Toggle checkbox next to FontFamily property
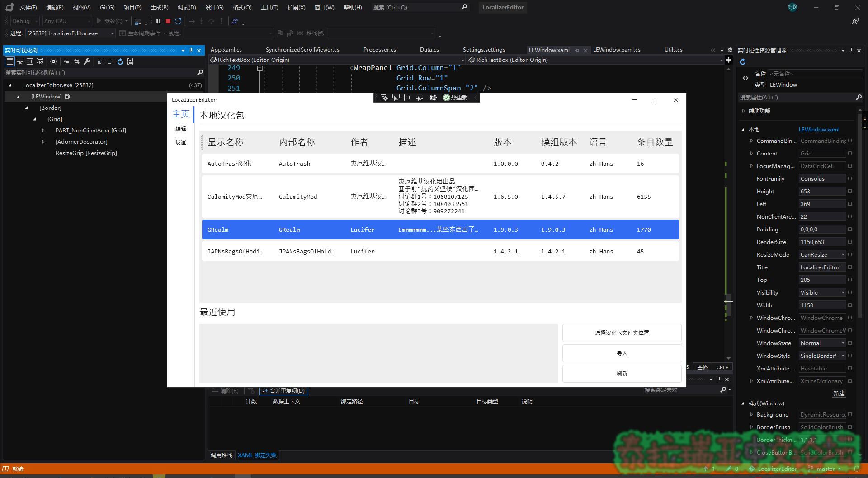 pos(850,179)
